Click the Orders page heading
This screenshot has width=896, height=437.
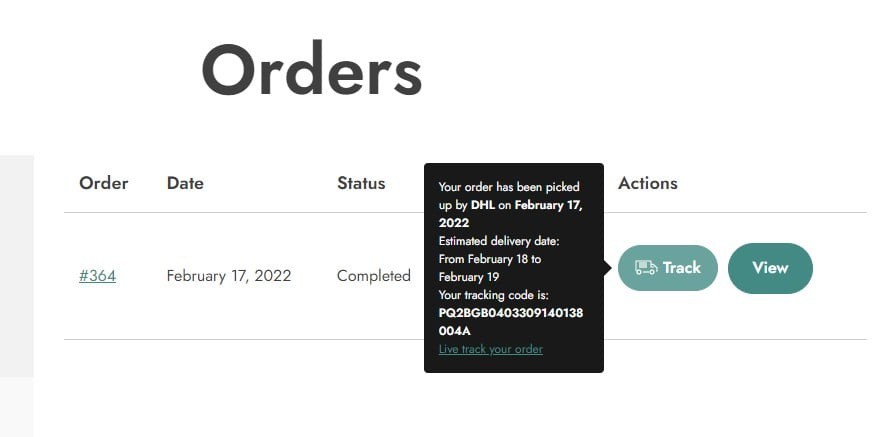pos(311,72)
